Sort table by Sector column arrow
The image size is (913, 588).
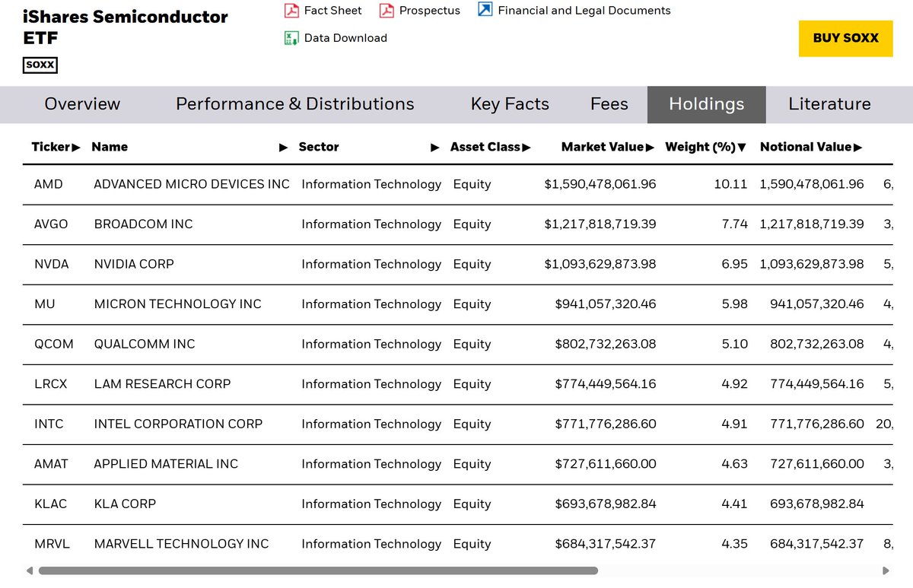click(435, 148)
